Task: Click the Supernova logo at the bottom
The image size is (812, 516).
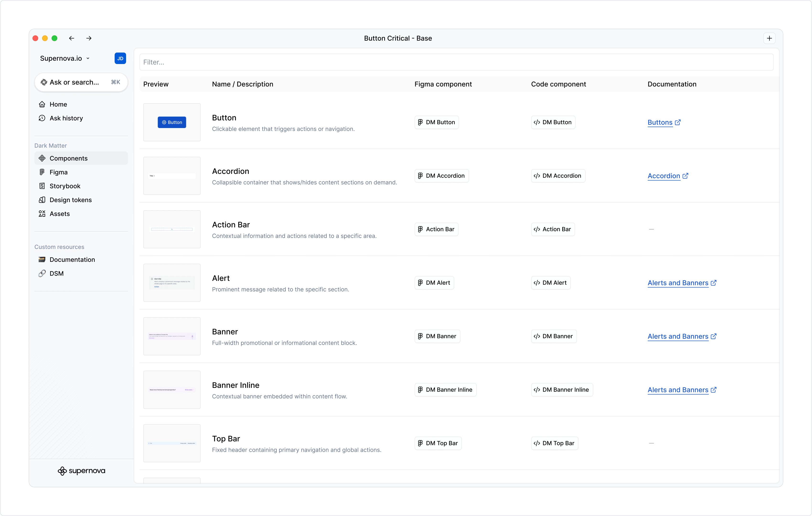Action: click(81, 471)
